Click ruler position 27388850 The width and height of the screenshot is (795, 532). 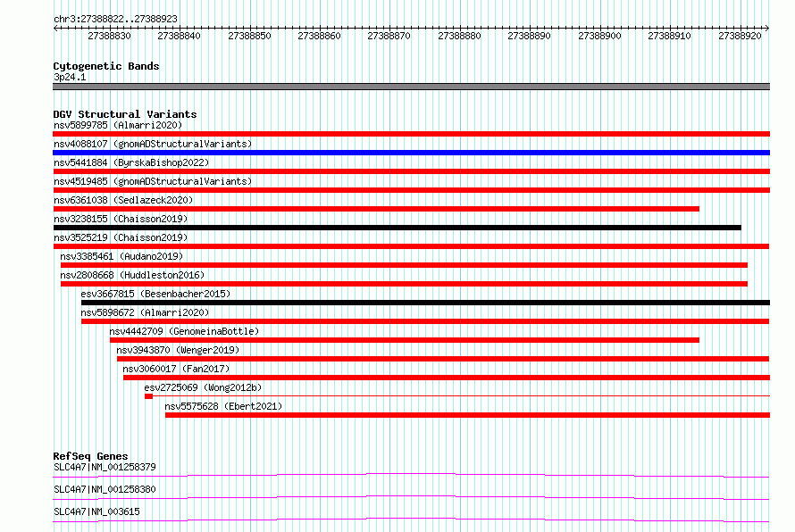click(x=249, y=36)
